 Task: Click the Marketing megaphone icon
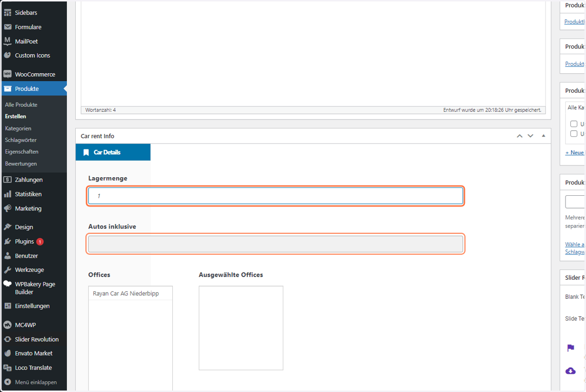click(x=7, y=208)
